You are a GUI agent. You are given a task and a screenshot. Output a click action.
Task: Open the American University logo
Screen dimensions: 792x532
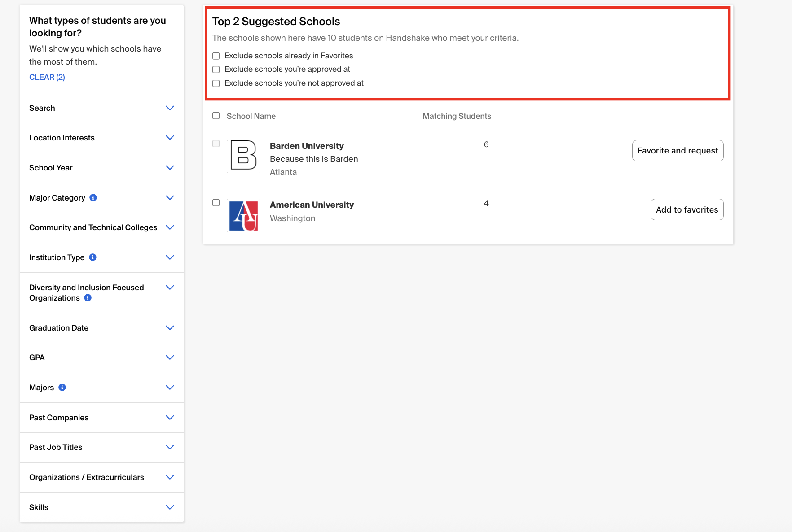pos(243,215)
